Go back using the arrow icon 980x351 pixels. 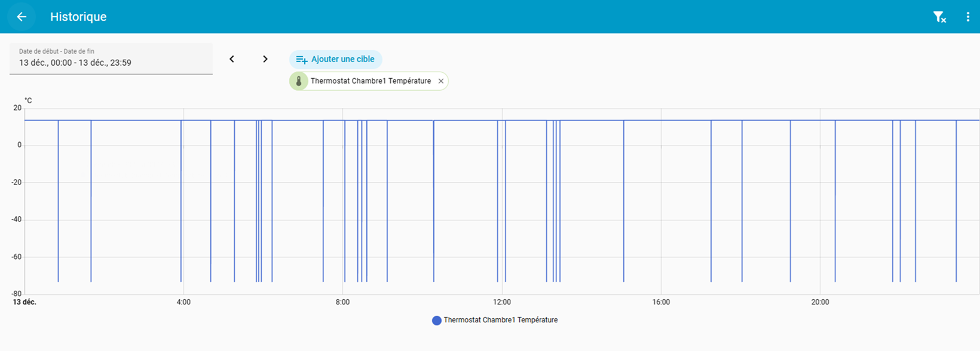pos(22,17)
